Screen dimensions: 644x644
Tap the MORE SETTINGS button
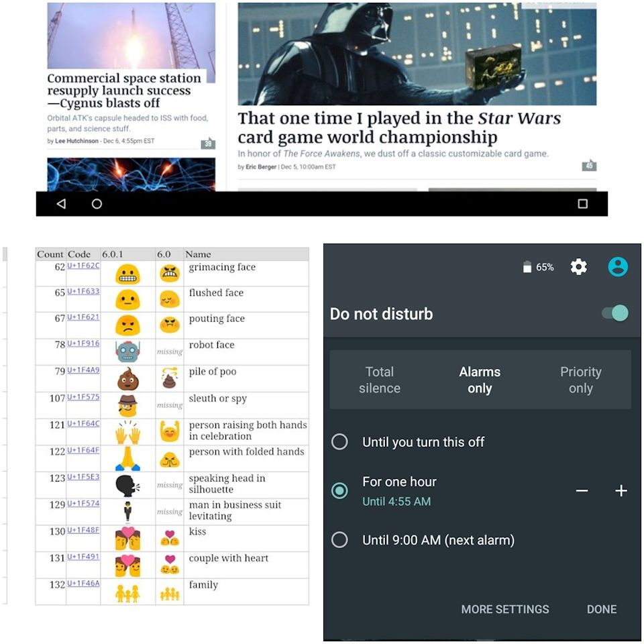(505, 609)
